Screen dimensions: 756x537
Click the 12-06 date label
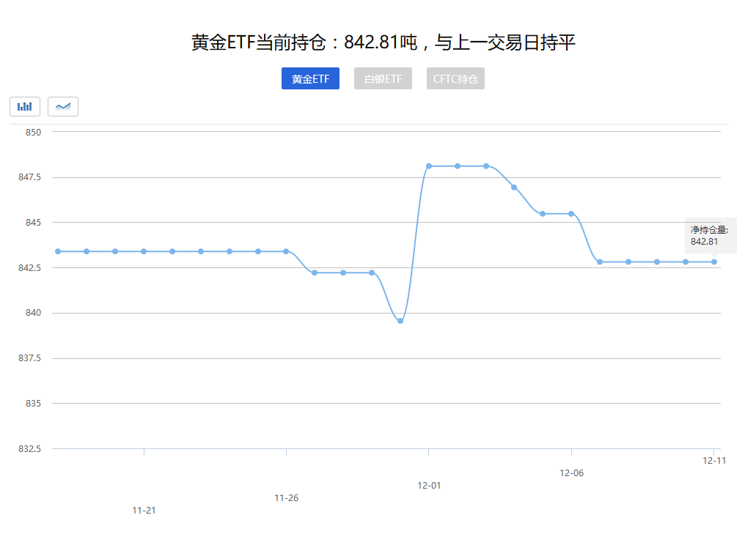coord(572,473)
